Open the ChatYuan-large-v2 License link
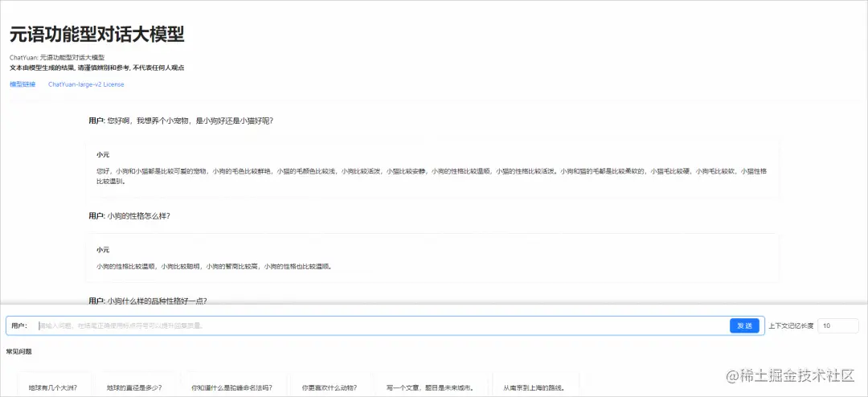The width and height of the screenshot is (868, 397). click(86, 84)
